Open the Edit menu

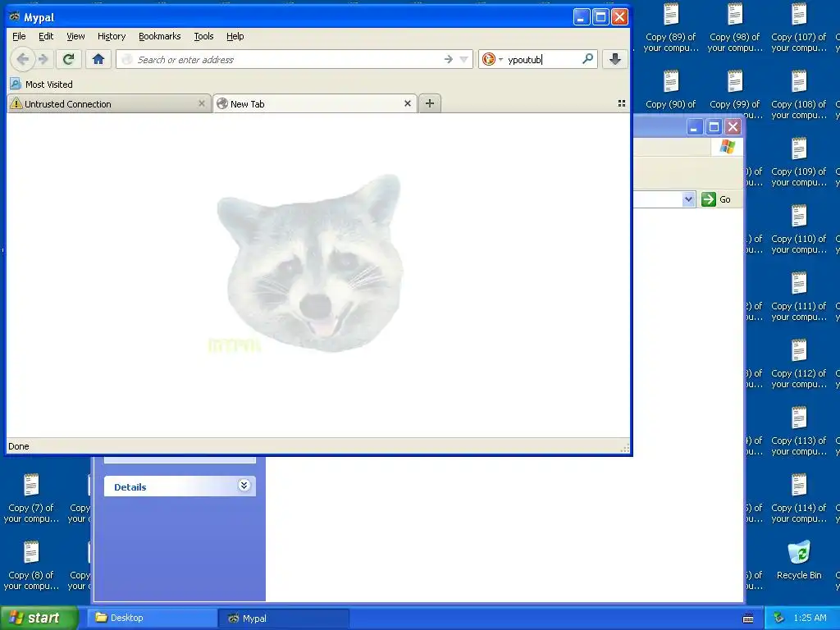tap(46, 36)
